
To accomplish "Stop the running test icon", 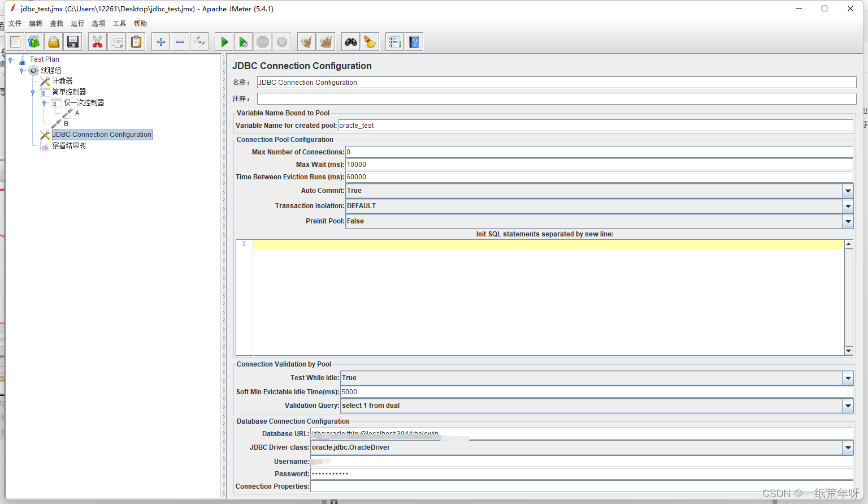I will (x=263, y=42).
